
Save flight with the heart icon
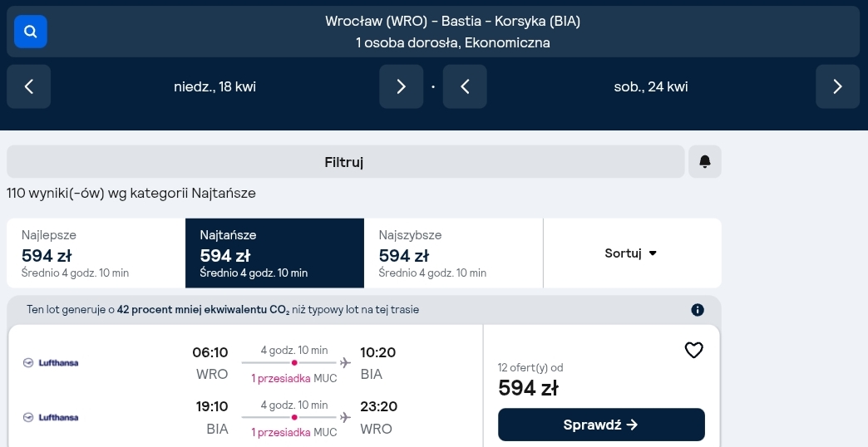click(x=693, y=350)
